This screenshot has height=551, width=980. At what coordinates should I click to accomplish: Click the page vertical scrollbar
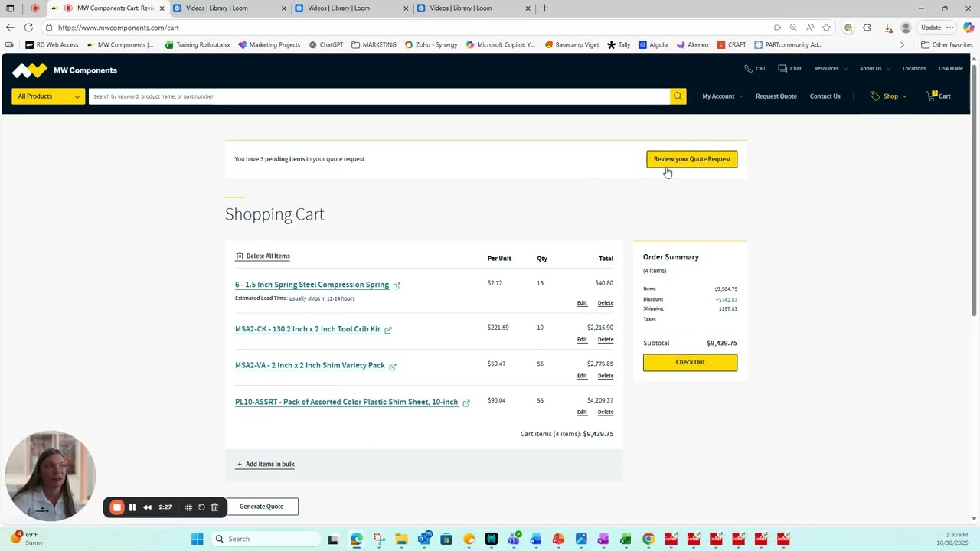[x=975, y=191]
